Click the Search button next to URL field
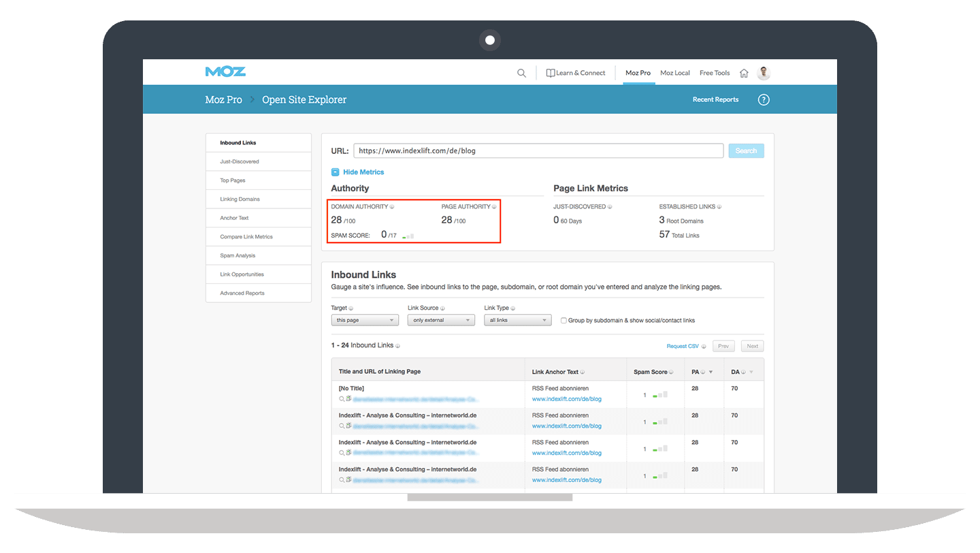This screenshot has width=980, height=553. [746, 151]
